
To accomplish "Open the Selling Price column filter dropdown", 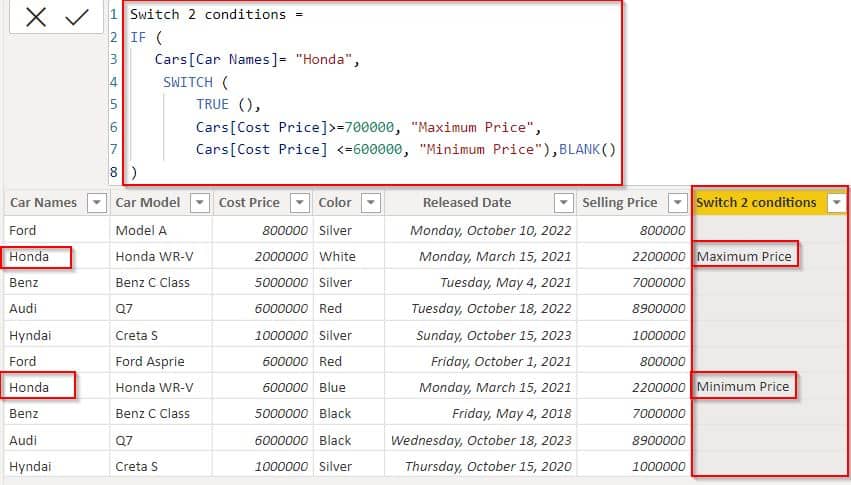I will point(677,203).
